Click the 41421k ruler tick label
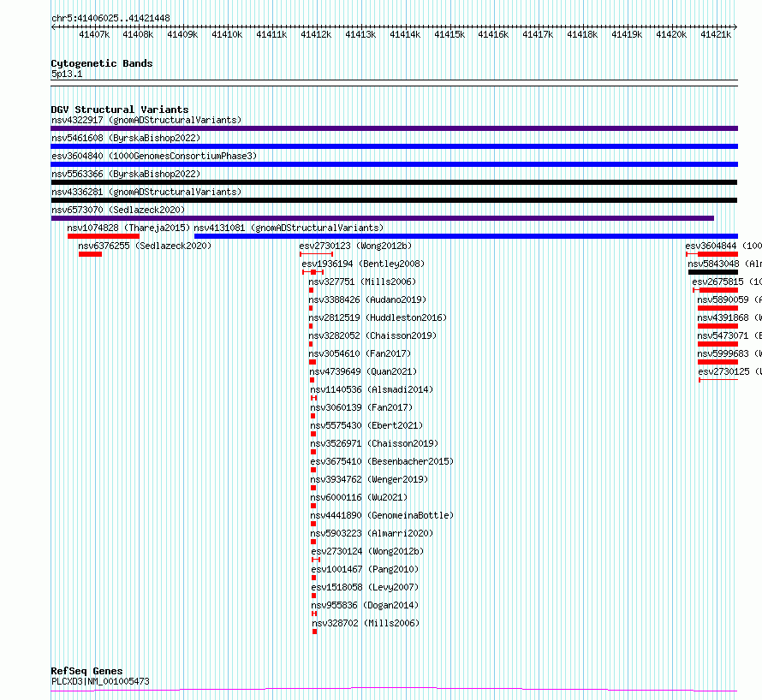 click(716, 34)
